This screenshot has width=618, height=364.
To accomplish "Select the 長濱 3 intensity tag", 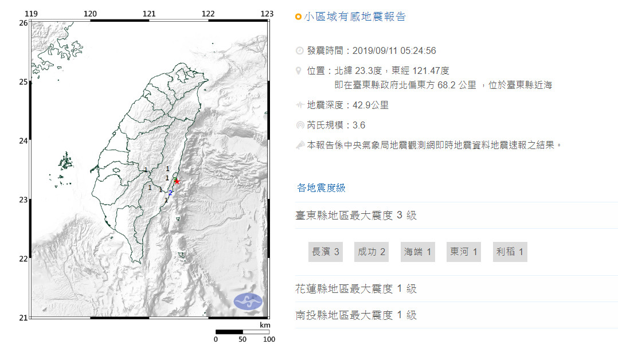I will 326,252.
